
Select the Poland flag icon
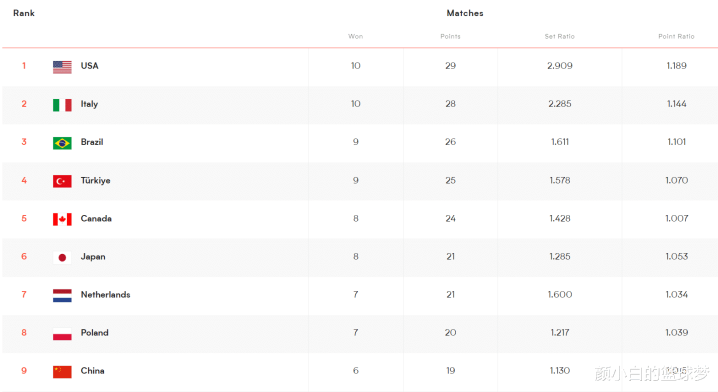point(62,334)
